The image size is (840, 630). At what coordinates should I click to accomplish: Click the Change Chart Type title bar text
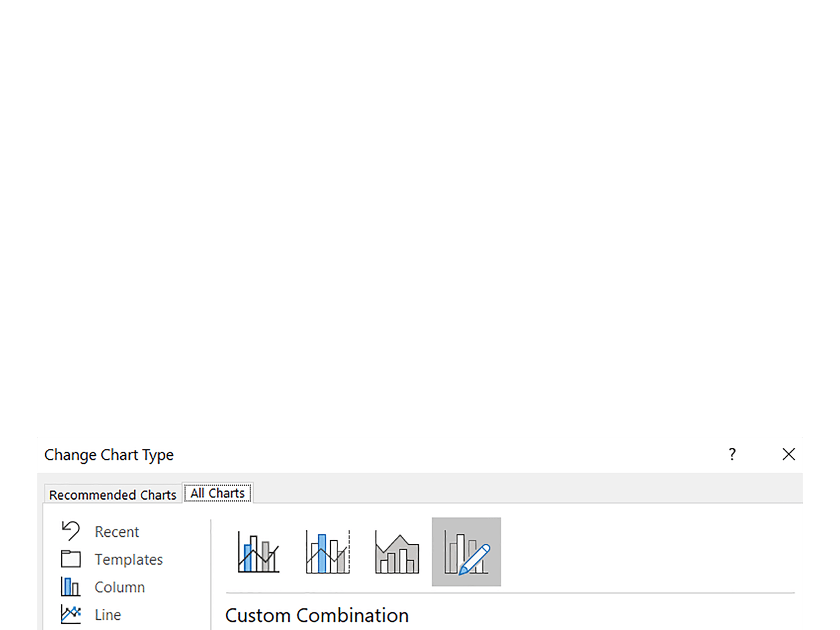tap(109, 455)
